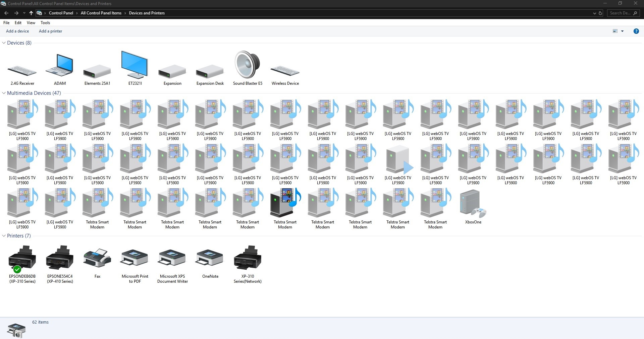Collapse the Multimedia Devices (47) group
The image size is (644, 339).
(x=4, y=93)
